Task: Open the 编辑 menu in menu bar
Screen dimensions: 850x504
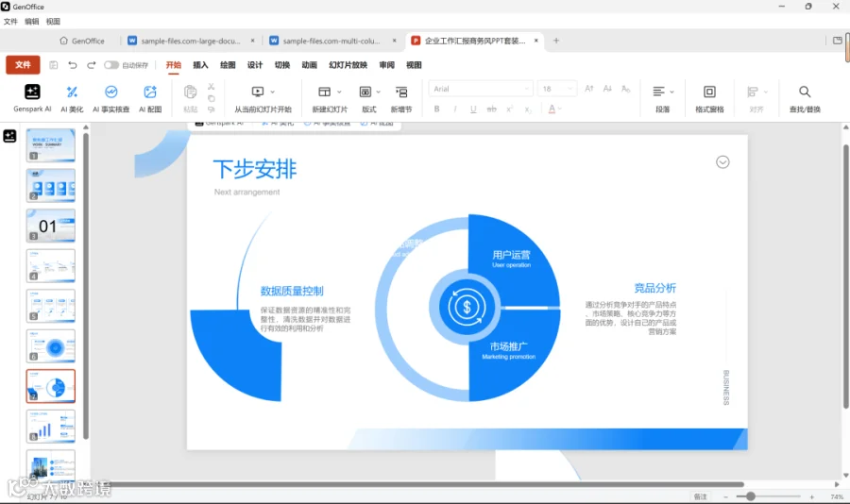Action: [31, 22]
